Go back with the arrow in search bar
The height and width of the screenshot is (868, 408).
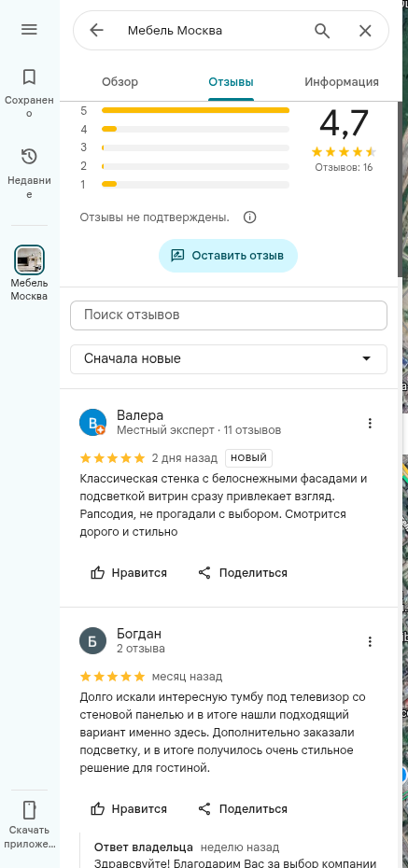[97, 31]
